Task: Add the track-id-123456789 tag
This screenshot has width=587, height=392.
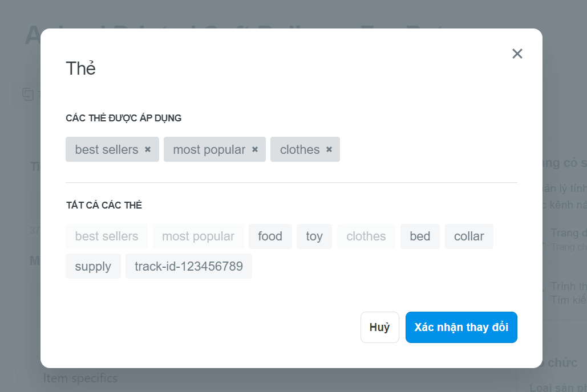Action: [x=189, y=266]
